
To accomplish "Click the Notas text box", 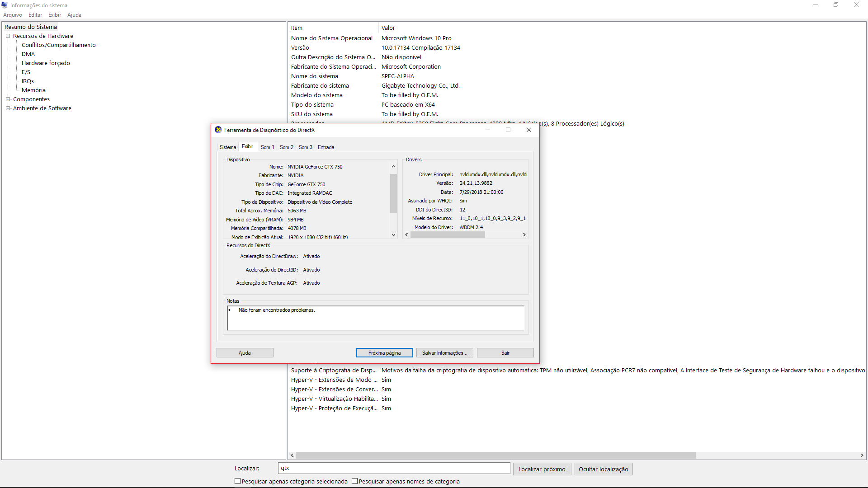I will point(376,318).
